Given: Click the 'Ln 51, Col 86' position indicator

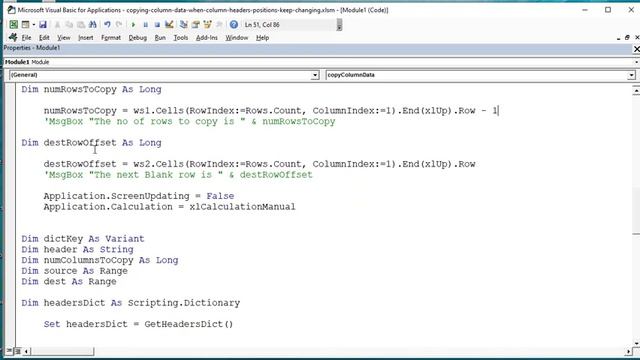Looking at the screenshot, I should [262, 25].
